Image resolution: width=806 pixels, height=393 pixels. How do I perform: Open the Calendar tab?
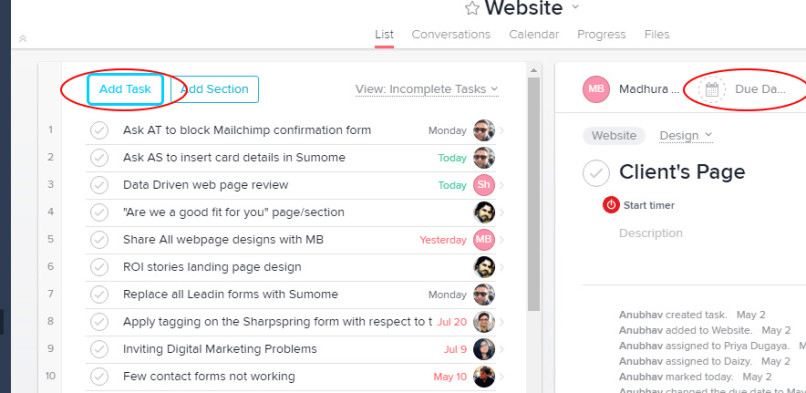[x=534, y=34]
